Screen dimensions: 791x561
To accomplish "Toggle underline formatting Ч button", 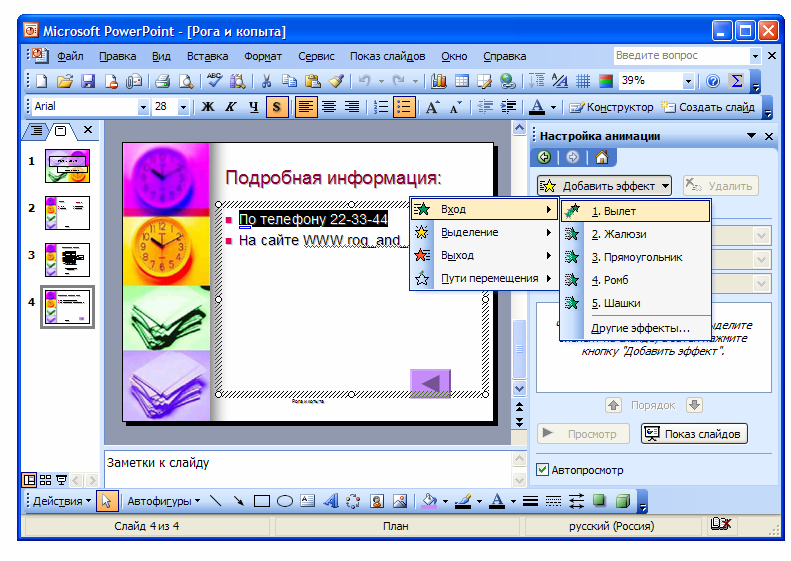I will [253, 107].
